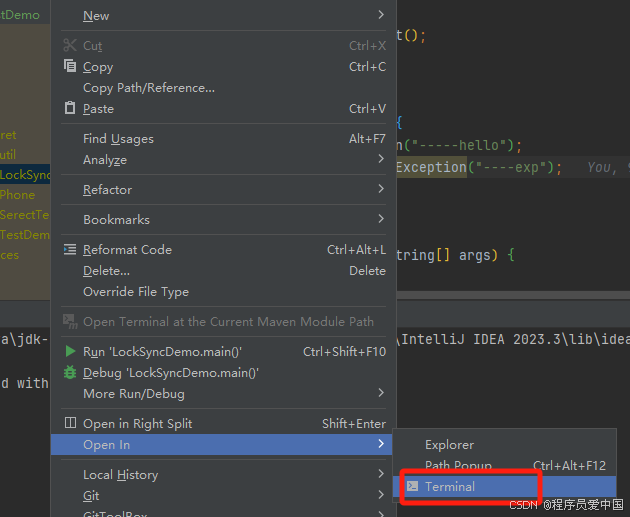Click the Open In submenu arrow
Screen dimensions: 630x517
coord(381,444)
